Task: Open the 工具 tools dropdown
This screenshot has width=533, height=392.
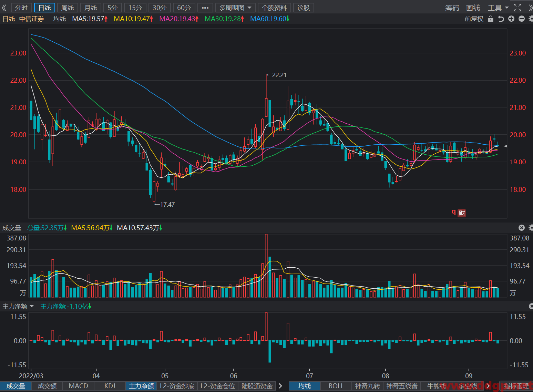Action: click(x=498, y=8)
